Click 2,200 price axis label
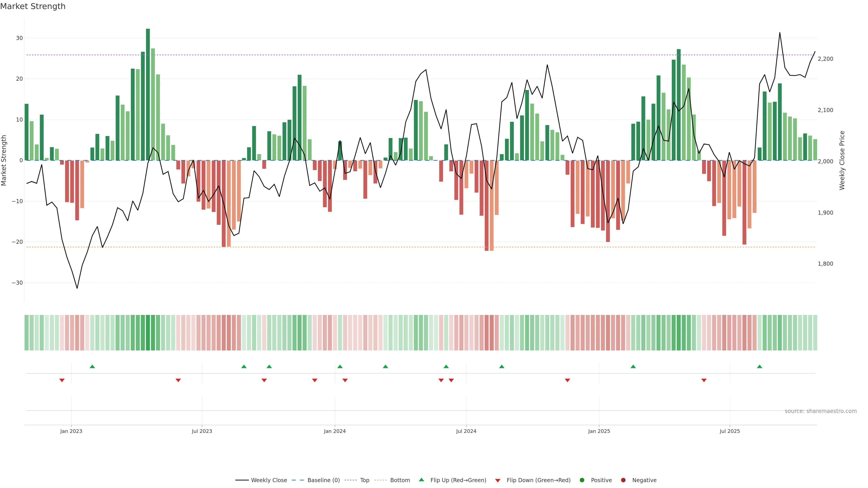The height and width of the screenshot is (488, 868). (825, 59)
